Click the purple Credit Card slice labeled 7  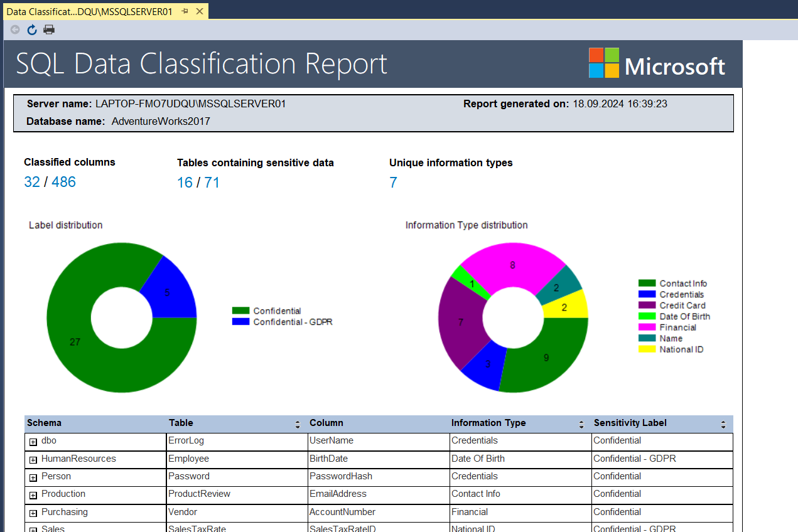click(461, 322)
